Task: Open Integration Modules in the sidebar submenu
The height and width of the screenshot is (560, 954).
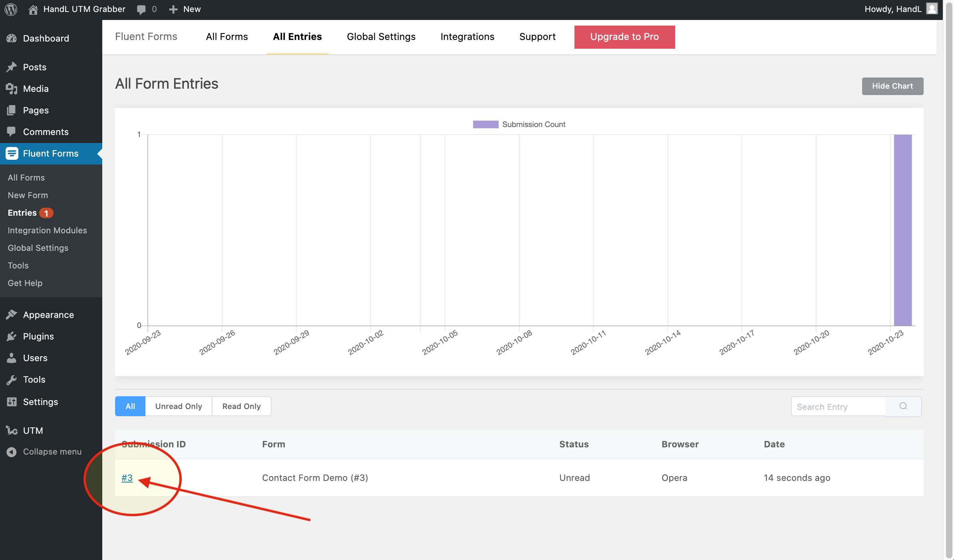Action: point(47,230)
